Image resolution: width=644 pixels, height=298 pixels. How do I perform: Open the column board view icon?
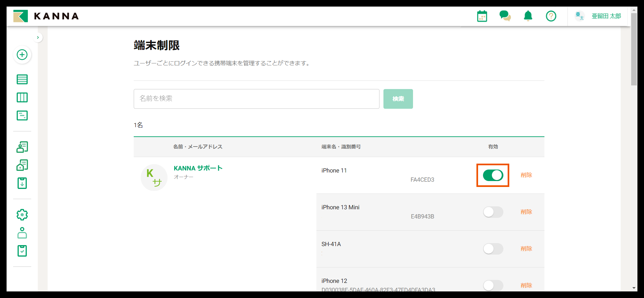click(x=22, y=97)
